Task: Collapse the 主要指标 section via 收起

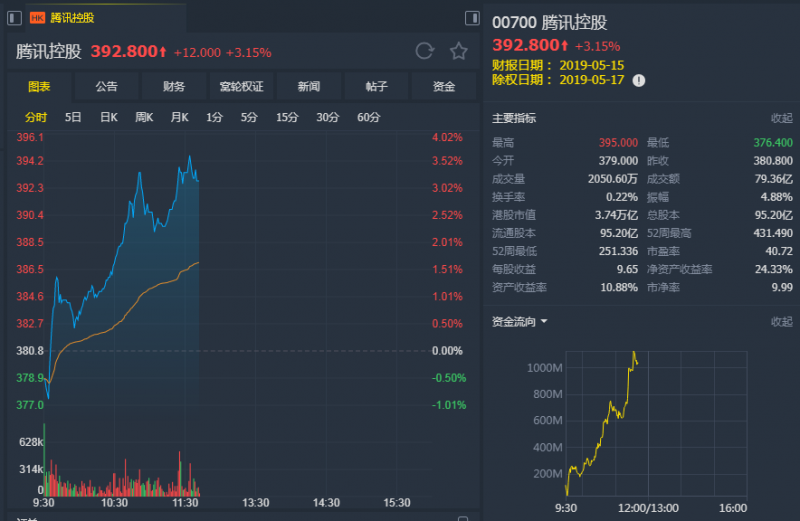Action: click(x=781, y=118)
